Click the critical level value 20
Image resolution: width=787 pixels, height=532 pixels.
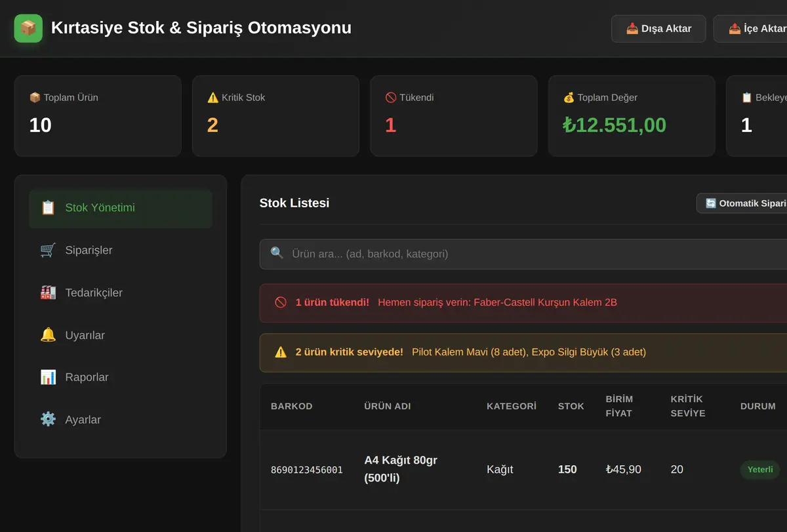point(677,470)
